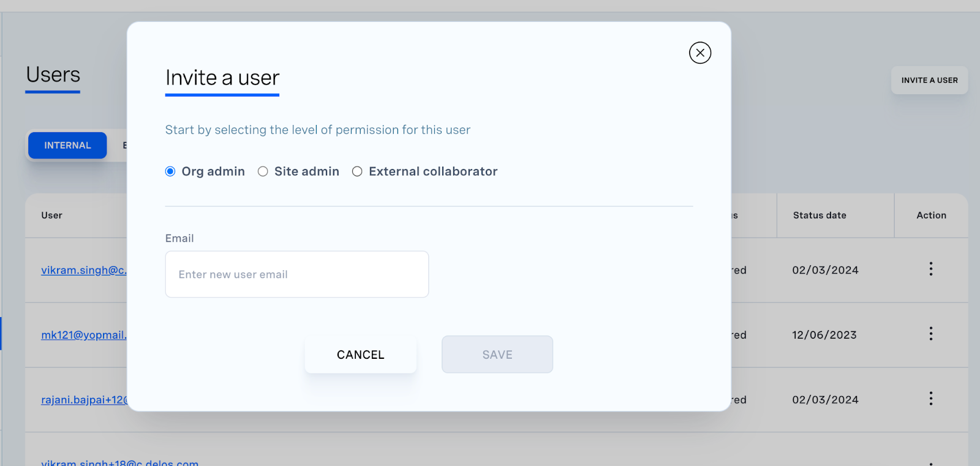Click the disabled Save button
The width and height of the screenshot is (980, 466).
[x=497, y=355]
